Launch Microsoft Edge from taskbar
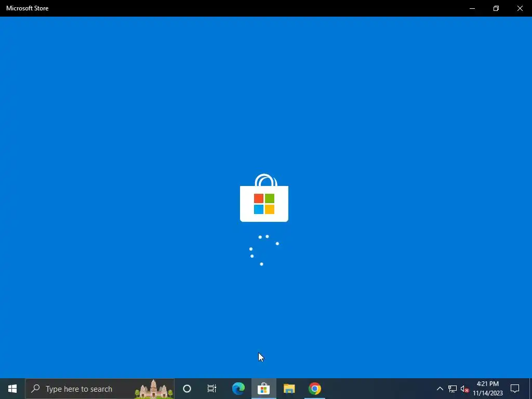 tap(238, 389)
